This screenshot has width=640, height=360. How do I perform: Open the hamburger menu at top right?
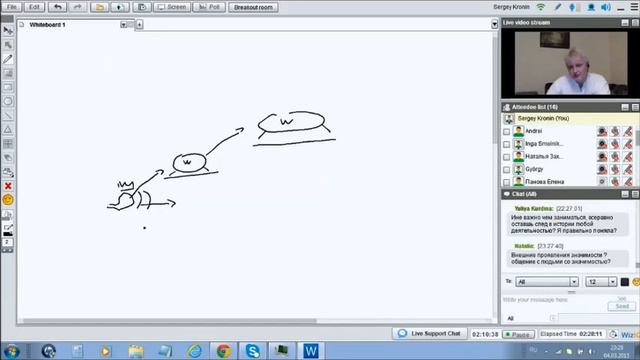click(x=635, y=7)
